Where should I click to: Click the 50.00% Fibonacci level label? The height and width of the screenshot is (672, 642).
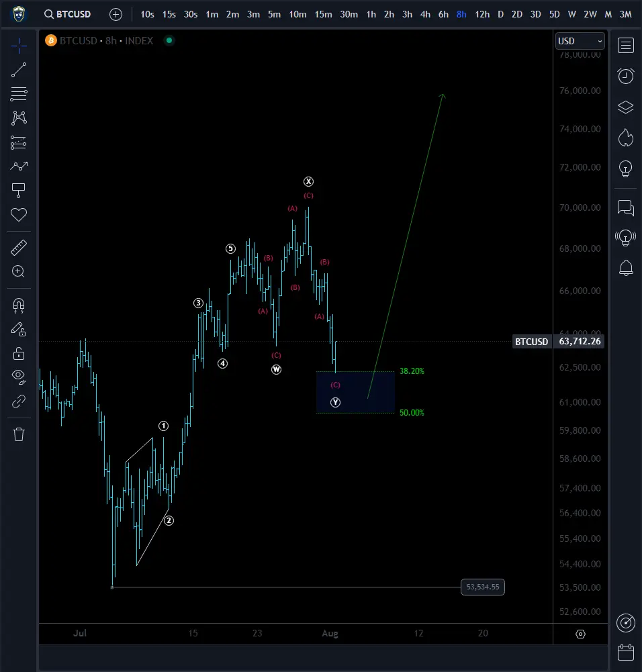point(412,413)
